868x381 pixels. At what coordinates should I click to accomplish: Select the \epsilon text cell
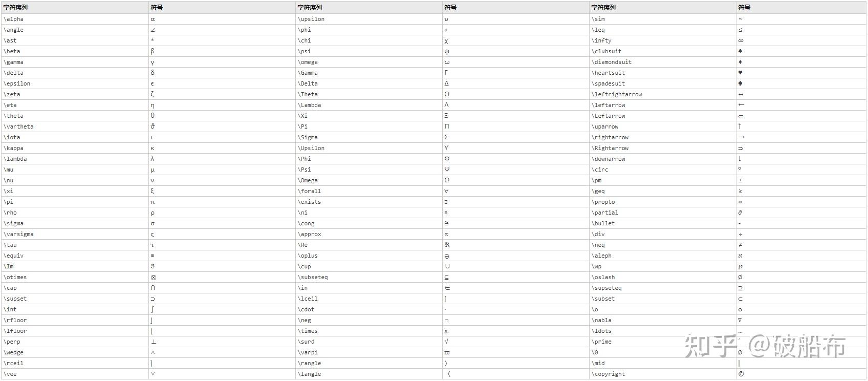[17, 83]
